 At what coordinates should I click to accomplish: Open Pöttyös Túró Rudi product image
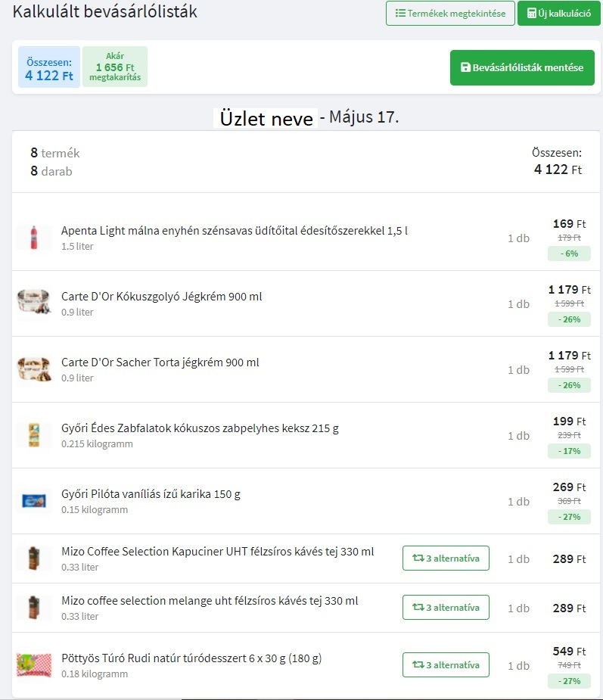34,665
